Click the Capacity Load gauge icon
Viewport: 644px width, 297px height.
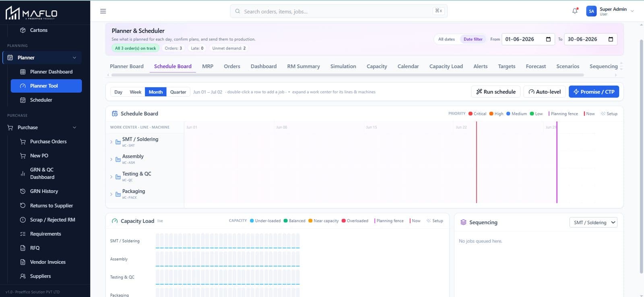coord(115,221)
